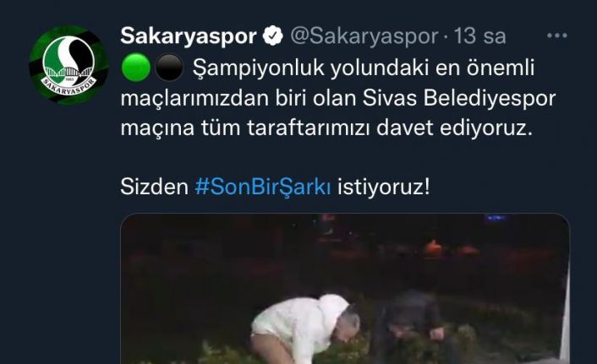Open the @Sakaryaspor handle link
This screenshot has width=597, height=364.
[x=364, y=36]
